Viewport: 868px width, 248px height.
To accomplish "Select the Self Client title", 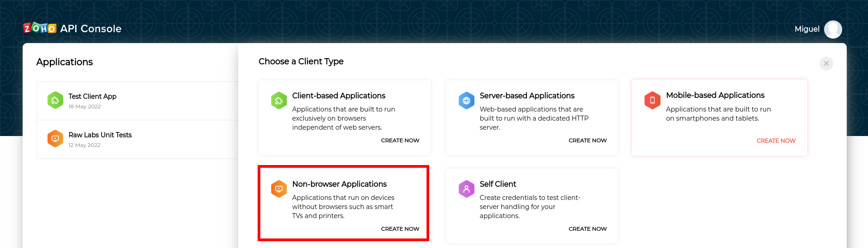I will pos(498,184).
